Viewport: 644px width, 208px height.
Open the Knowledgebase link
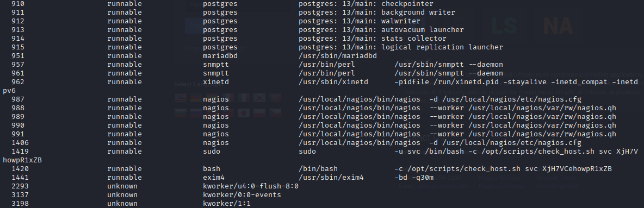point(558,186)
